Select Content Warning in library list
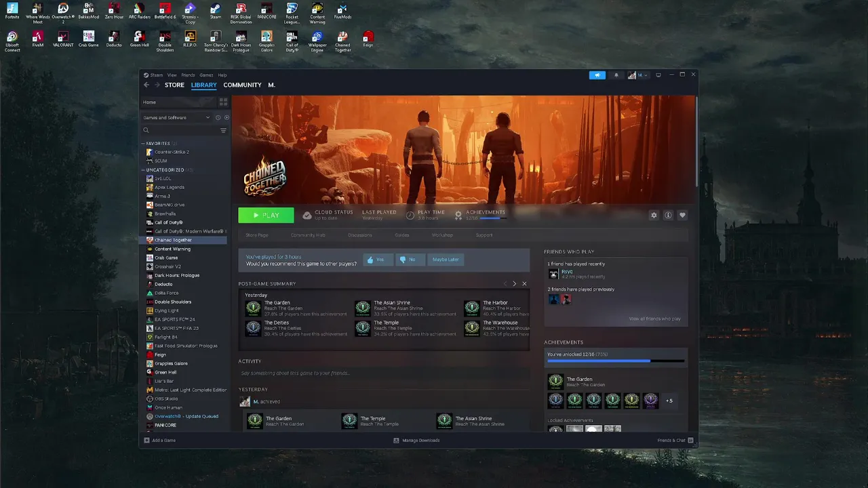 tap(172, 249)
